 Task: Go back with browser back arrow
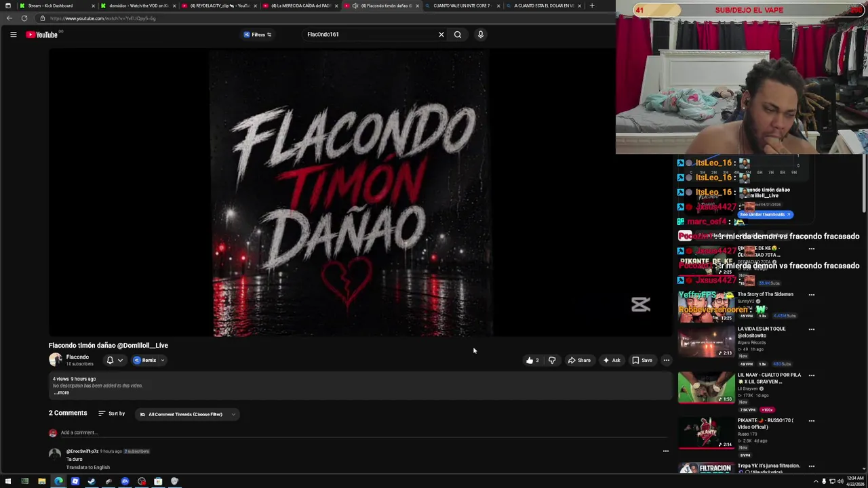tap(9, 18)
